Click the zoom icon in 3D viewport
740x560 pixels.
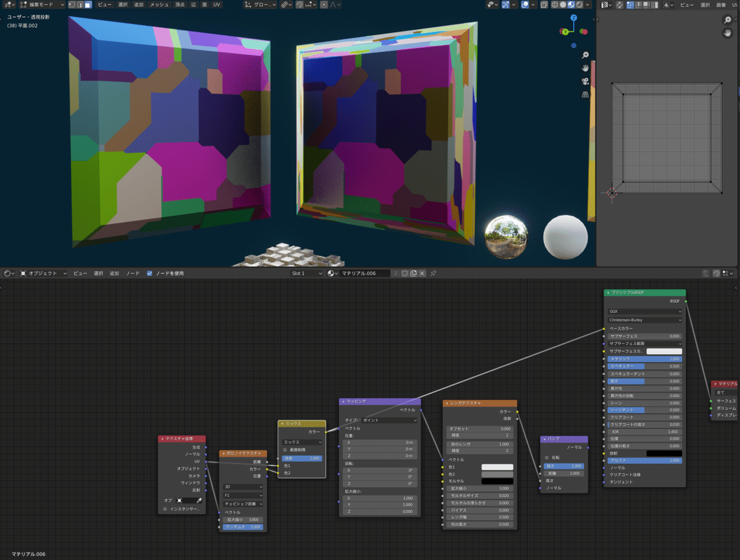(585, 55)
